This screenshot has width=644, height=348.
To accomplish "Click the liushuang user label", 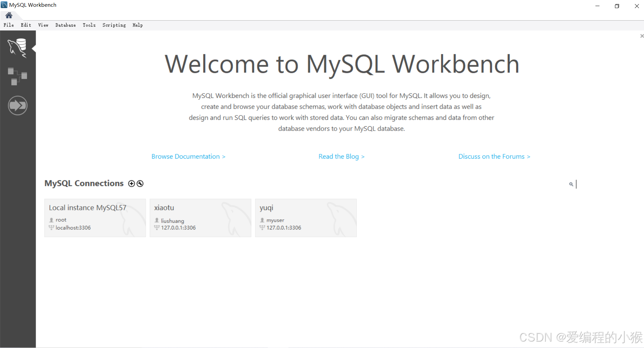I will click(172, 221).
